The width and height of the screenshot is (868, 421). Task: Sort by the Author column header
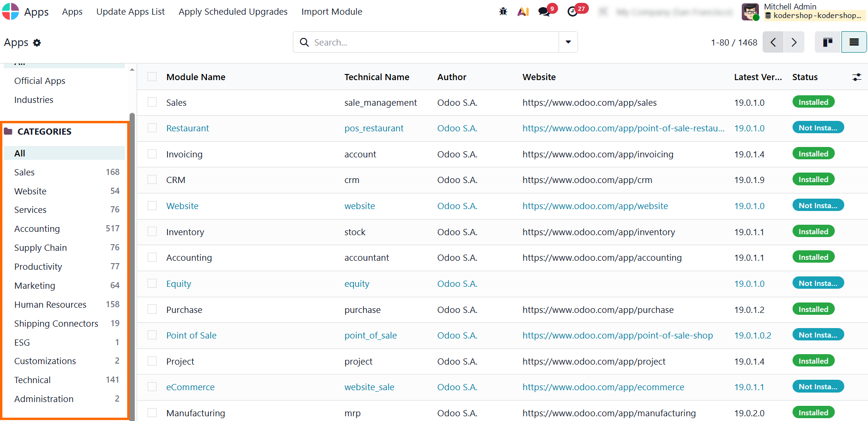click(452, 77)
